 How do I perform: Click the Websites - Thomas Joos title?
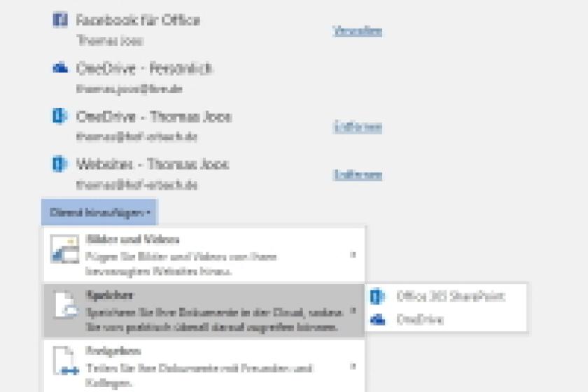click(153, 164)
